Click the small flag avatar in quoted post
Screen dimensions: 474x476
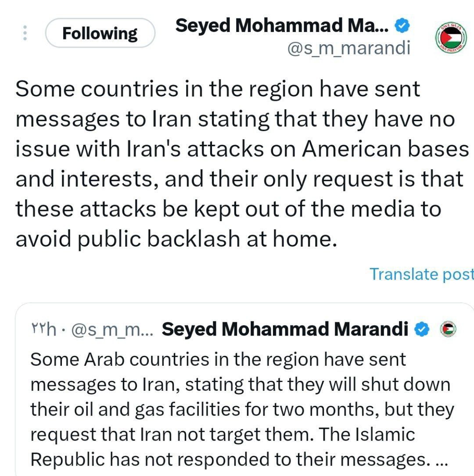448,329
